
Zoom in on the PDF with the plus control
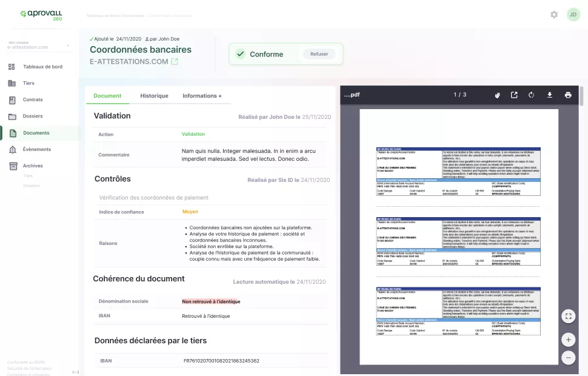568,340
